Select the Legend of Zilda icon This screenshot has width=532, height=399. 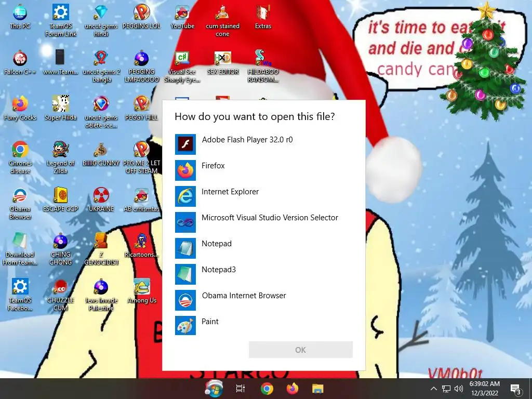pos(60,157)
